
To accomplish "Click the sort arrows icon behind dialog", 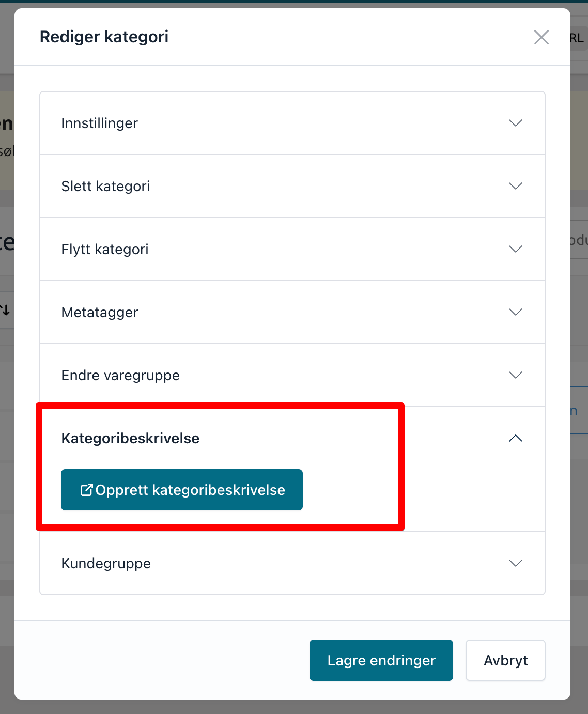I will coord(5,310).
